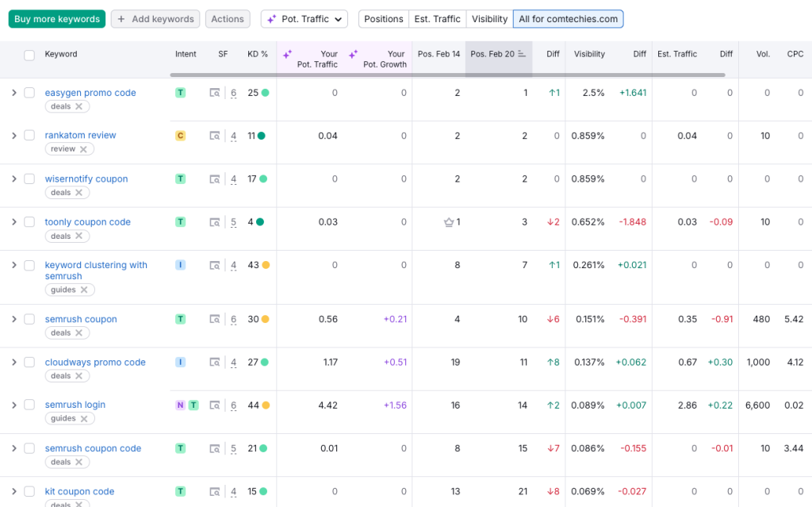
Task: Switch to the Positions tab
Action: click(x=384, y=18)
